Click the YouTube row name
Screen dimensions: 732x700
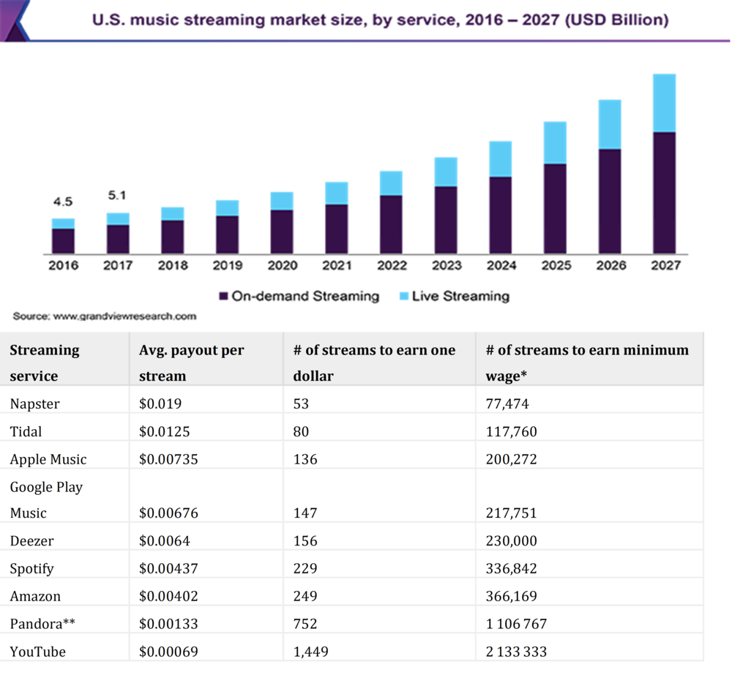[x=37, y=652]
